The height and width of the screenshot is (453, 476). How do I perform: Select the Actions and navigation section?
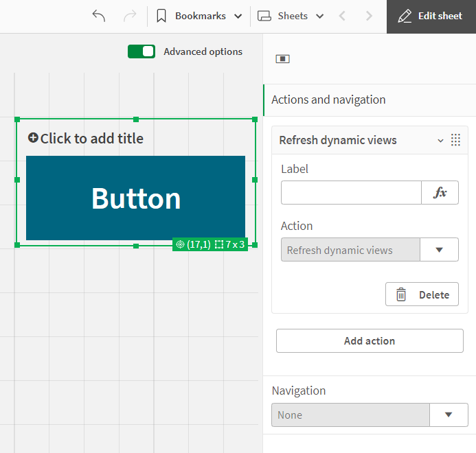point(328,100)
